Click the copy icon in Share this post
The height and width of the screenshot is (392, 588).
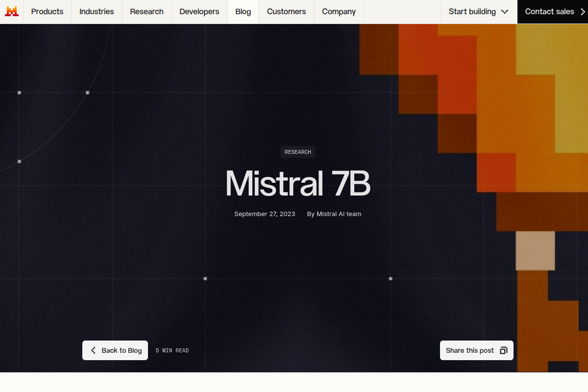(x=503, y=350)
